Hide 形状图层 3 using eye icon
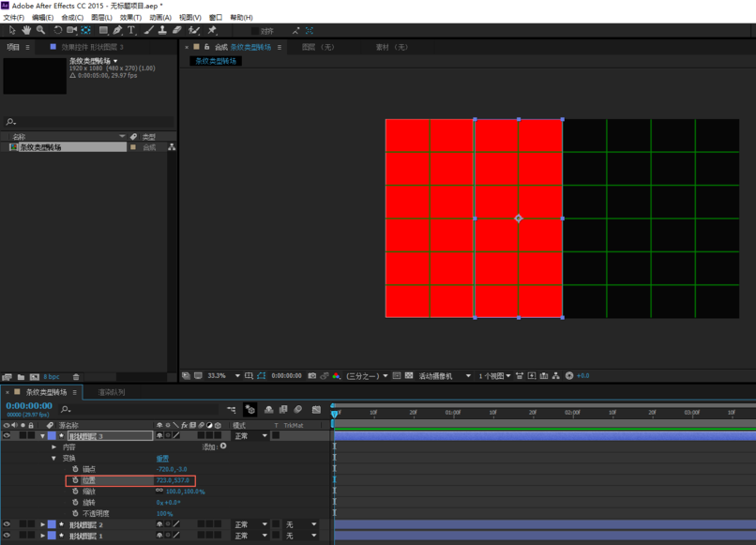756x545 pixels. pyautogui.click(x=7, y=435)
